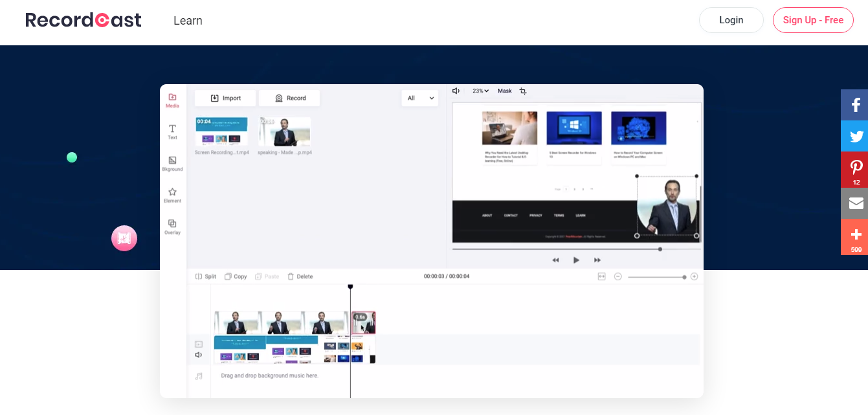
Task: Select the 0.6s speaker clip in timeline
Action: [363, 323]
